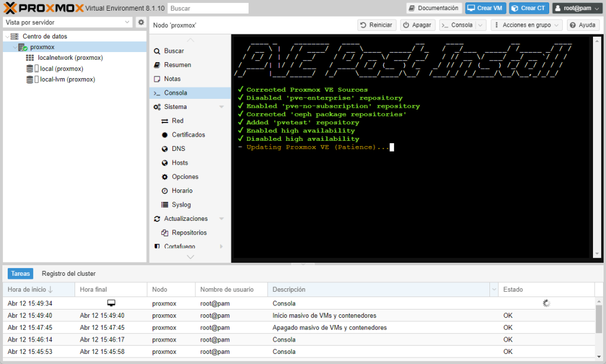The height and width of the screenshot is (364, 606).
Task: Collapse Centro de datos tree node
Action: coord(7,36)
